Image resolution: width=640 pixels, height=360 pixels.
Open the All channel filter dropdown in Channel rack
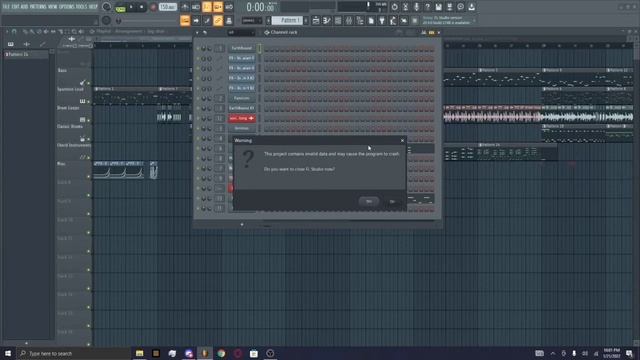(241, 32)
